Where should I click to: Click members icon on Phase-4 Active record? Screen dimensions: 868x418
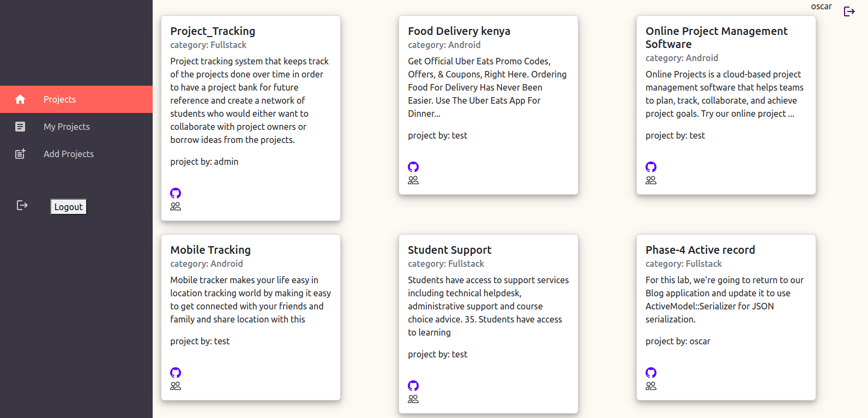coord(651,386)
